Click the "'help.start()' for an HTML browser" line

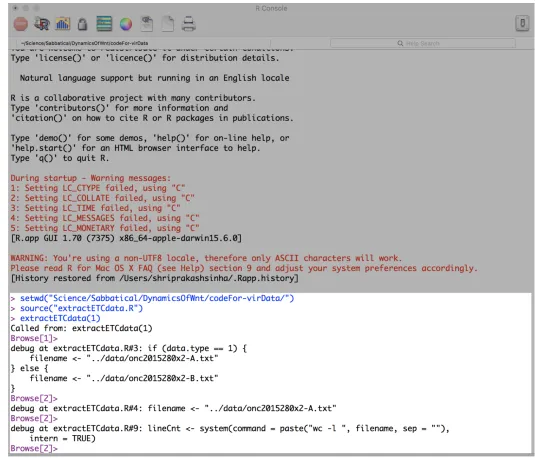coord(135,148)
